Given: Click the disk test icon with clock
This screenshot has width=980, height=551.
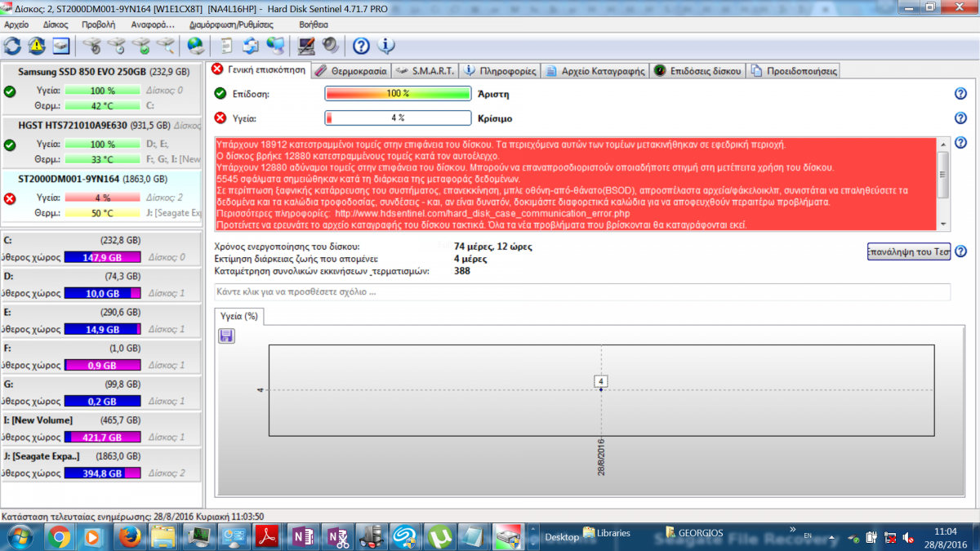Looking at the screenshot, I should point(117,45).
